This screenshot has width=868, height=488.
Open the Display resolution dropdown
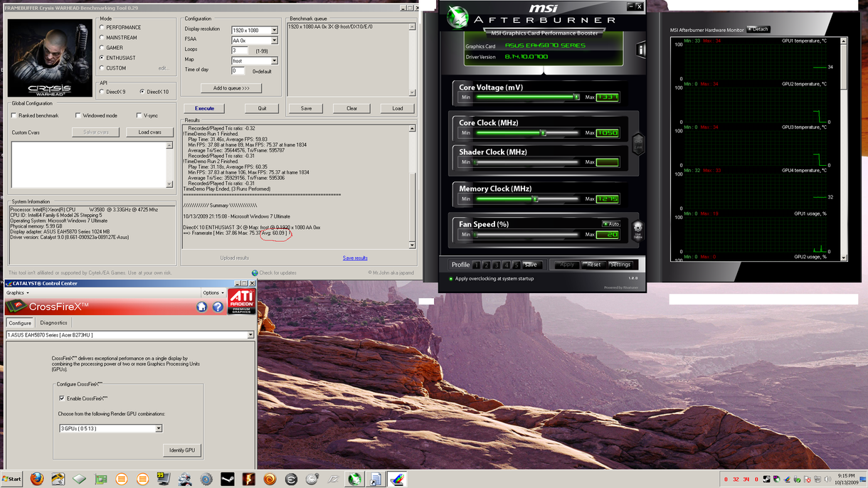click(x=274, y=31)
